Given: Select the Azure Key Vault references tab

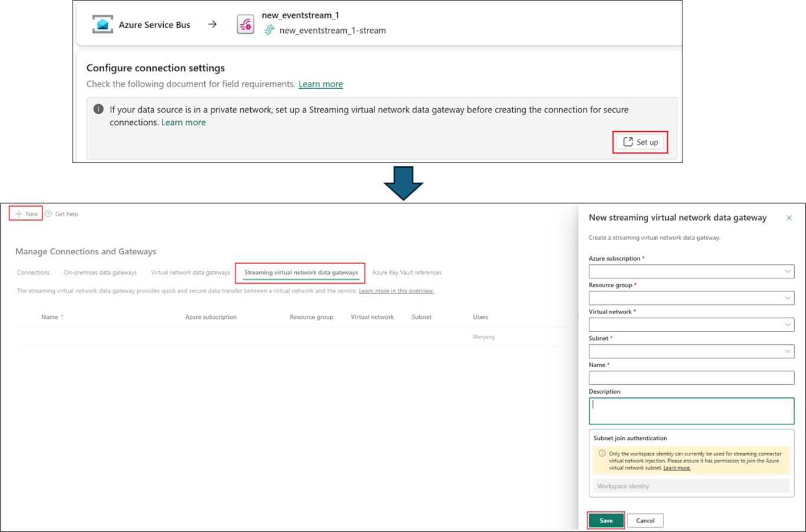Looking at the screenshot, I should (x=406, y=272).
